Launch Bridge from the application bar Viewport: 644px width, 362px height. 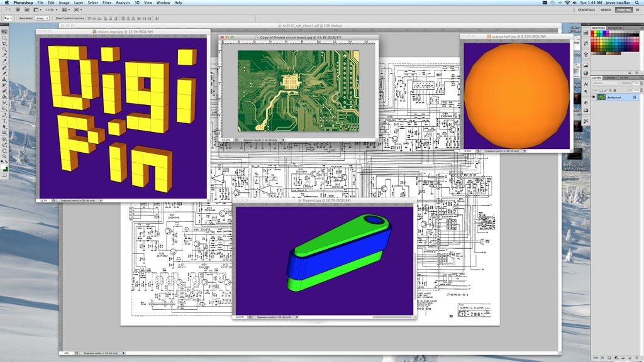tap(18, 9)
